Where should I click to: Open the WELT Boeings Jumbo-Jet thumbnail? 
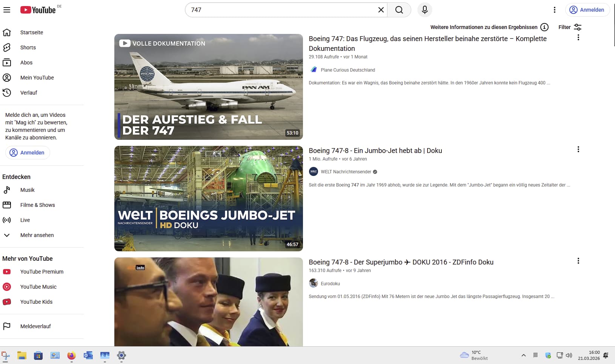tap(209, 199)
